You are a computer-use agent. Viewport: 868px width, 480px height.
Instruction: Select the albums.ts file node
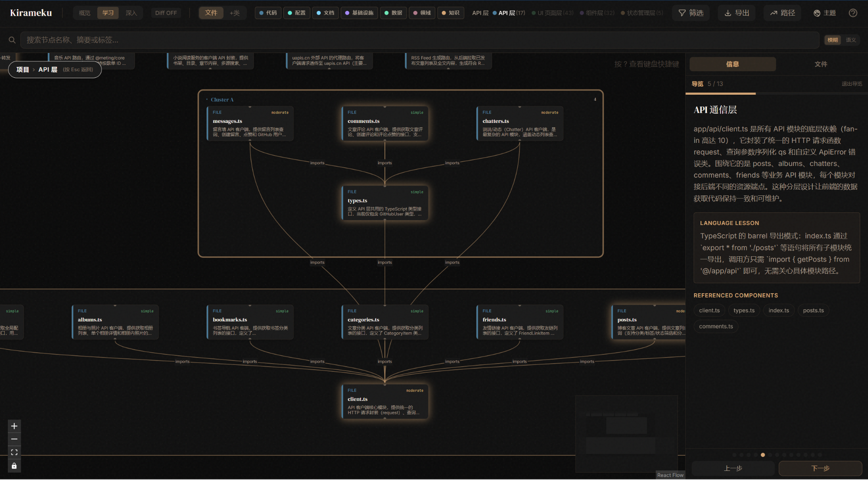pos(115,322)
